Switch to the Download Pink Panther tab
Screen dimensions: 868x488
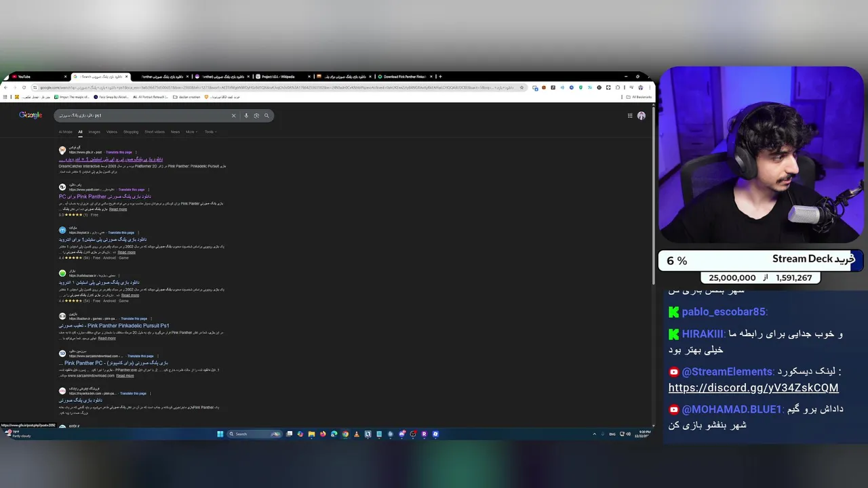pos(405,77)
